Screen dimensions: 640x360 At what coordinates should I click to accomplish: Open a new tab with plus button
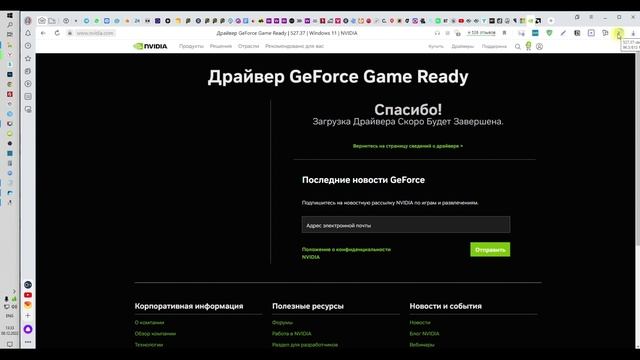click(551, 20)
